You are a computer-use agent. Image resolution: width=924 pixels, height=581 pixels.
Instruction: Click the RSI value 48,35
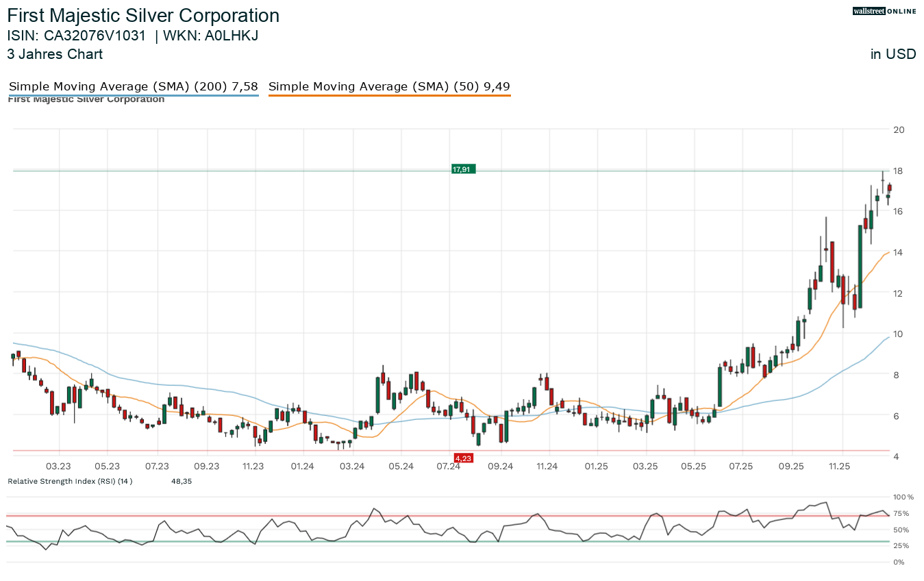point(182,482)
